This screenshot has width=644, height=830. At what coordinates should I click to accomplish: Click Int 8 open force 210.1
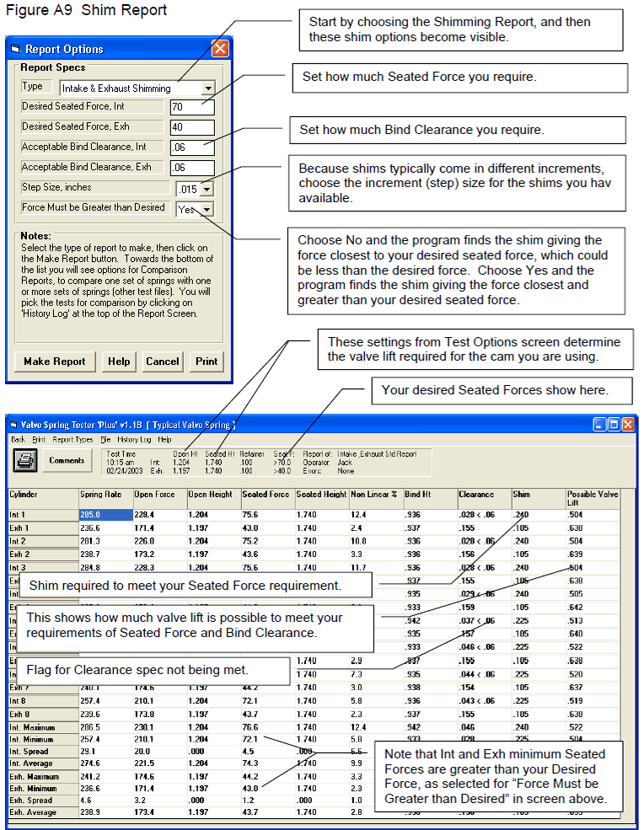click(x=160, y=701)
